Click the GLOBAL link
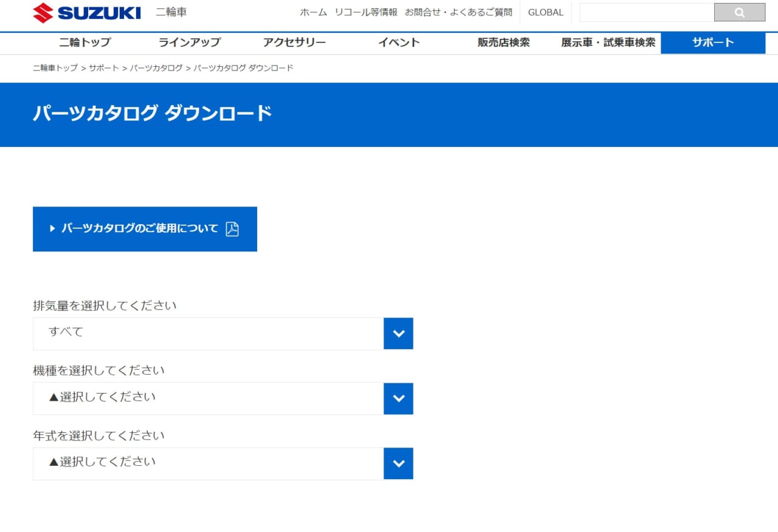The width and height of the screenshot is (778, 532). click(546, 12)
